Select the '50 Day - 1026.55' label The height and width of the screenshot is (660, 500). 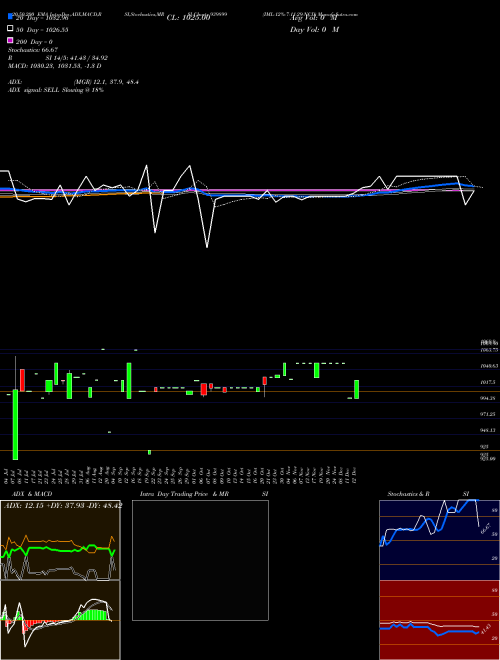[42, 30]
